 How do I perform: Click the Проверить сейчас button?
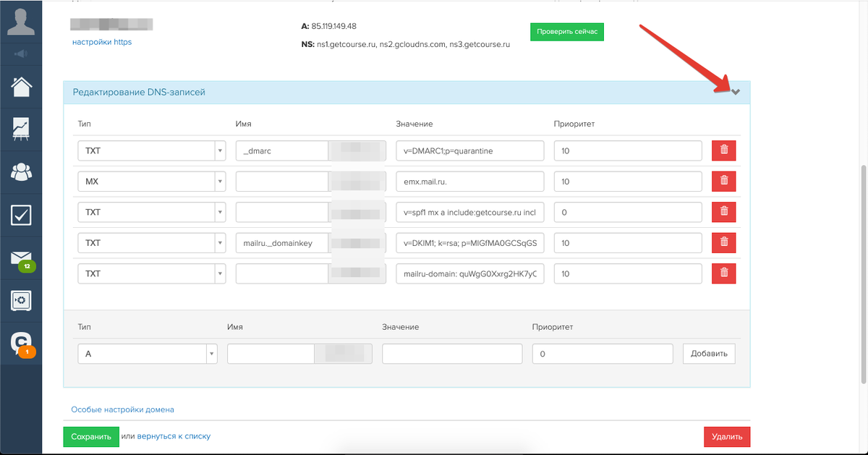(566, 32)
